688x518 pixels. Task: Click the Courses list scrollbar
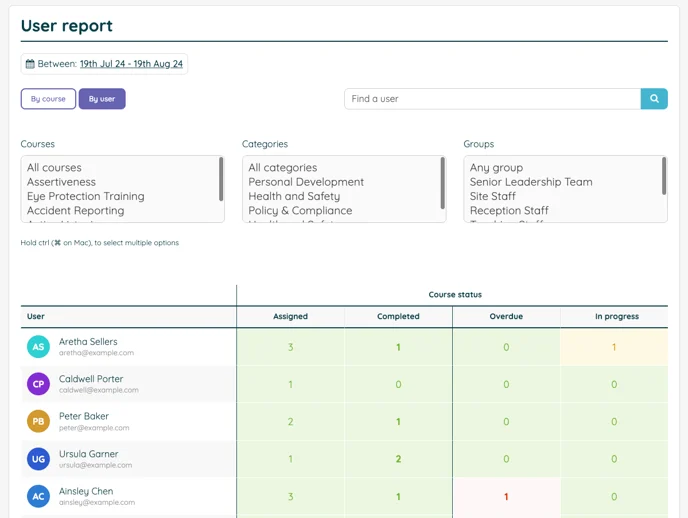coord(221,178)
